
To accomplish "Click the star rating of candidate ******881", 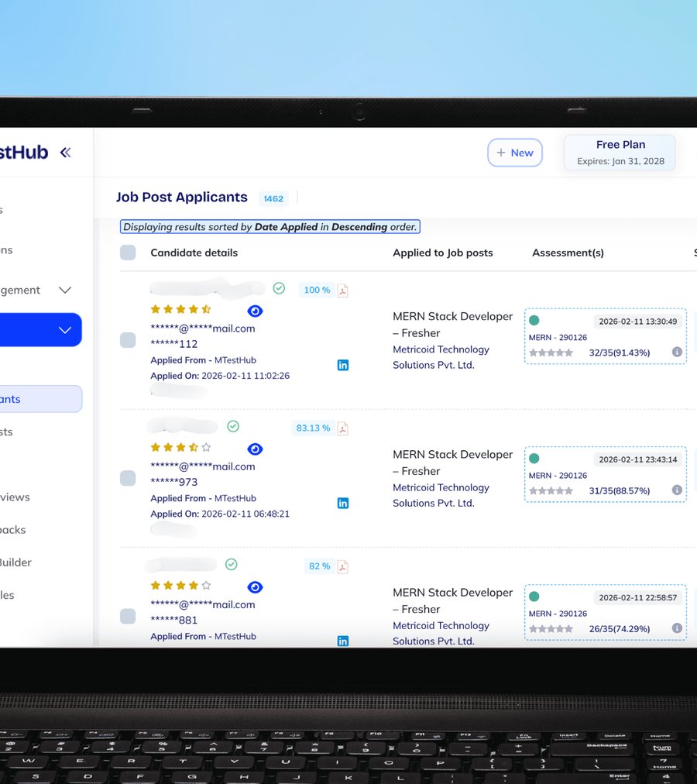I will (181, 586).
